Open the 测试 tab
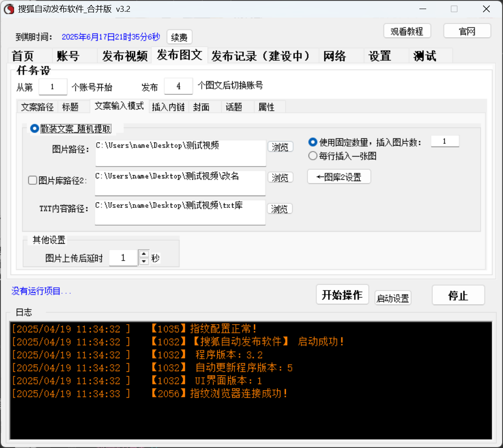 pos(431,56)
